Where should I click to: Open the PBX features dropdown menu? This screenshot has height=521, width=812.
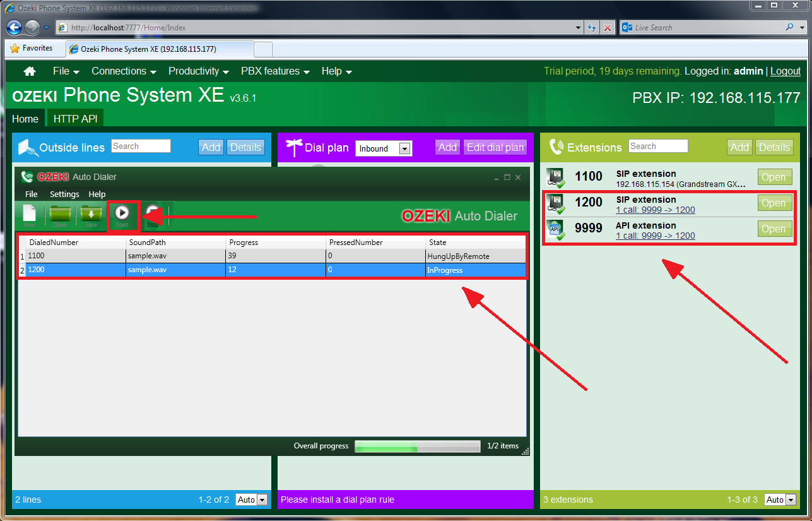pos(276,71)
